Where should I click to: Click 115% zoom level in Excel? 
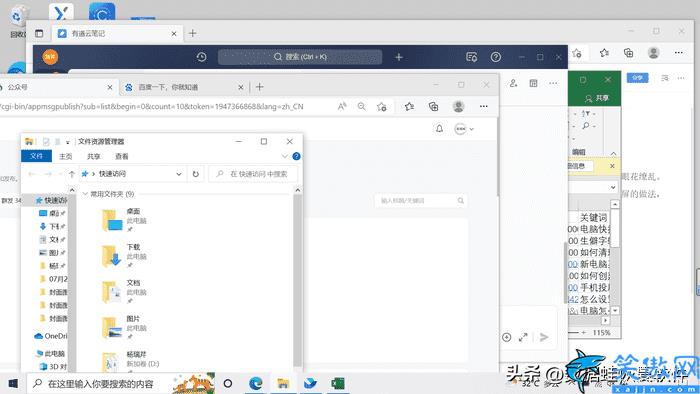[x=601, y=333]
